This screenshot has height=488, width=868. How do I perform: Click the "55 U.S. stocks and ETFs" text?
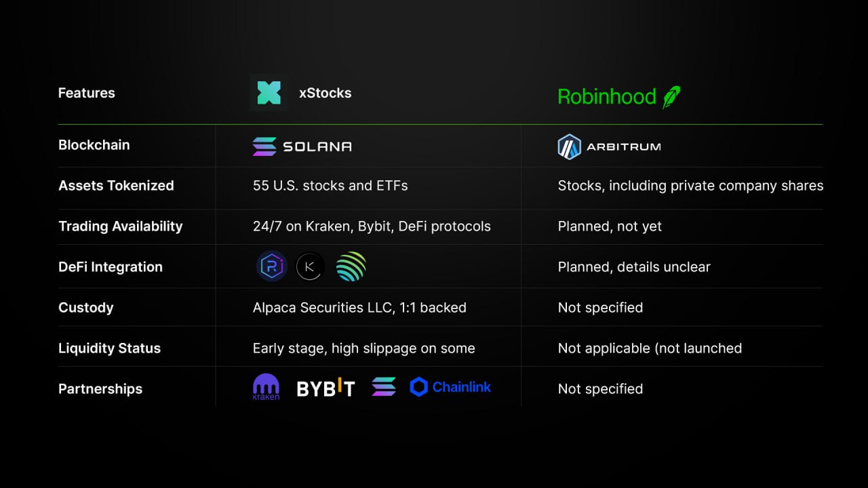pos(330,186)
